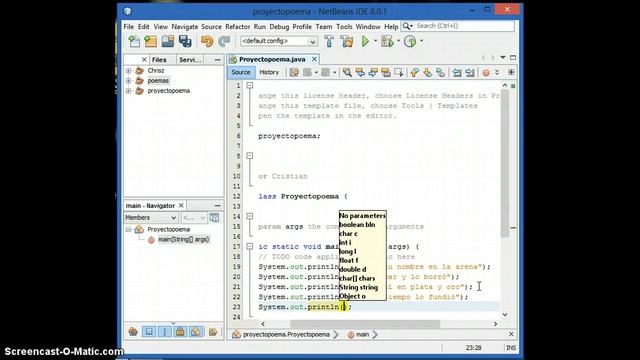Viewport: 640px width, 360px height.
Task: Click the Start Macro Recording red icon
Action: pos(486,73)
